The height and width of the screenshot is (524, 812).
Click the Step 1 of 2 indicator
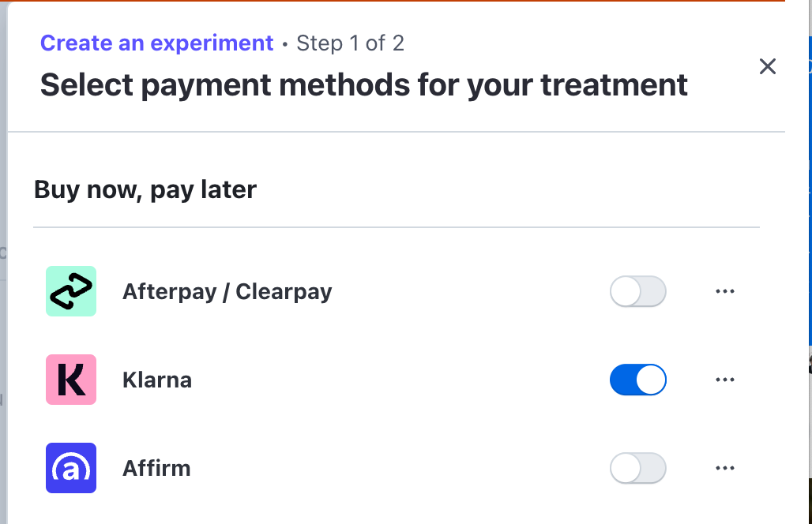coord(350,43)
